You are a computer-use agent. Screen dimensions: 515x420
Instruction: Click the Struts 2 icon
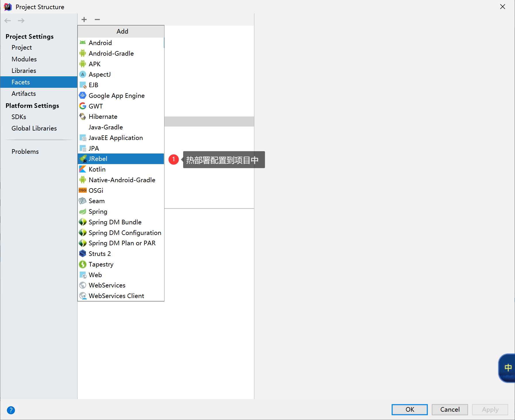(x=83, y=254)
